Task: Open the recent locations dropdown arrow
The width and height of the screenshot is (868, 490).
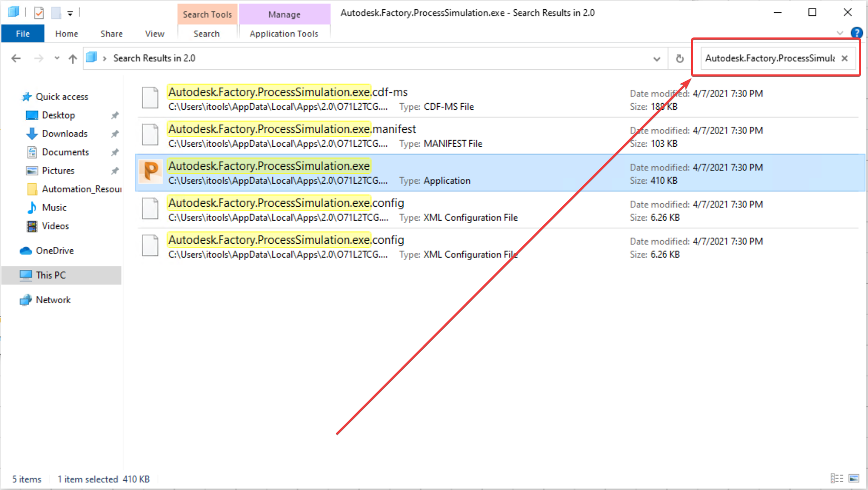Action: pos(56,58)
